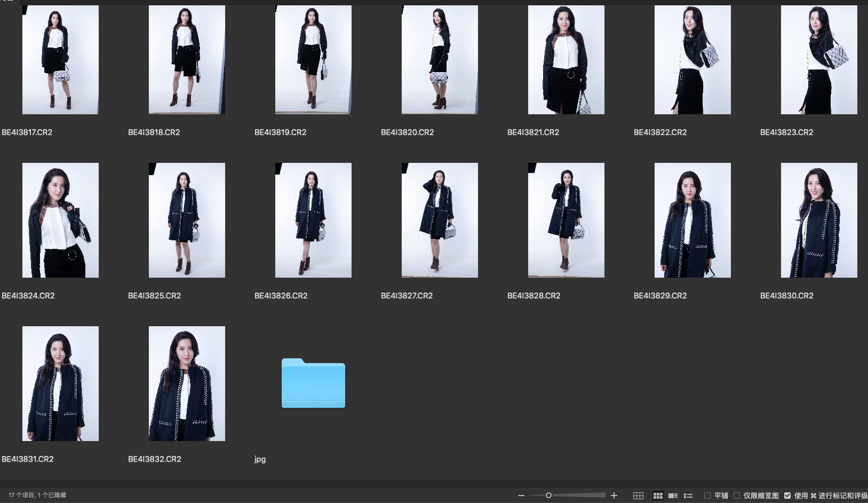Switch to details view layout
This screenshot has height=503, width=868.
tap(673, 496)
